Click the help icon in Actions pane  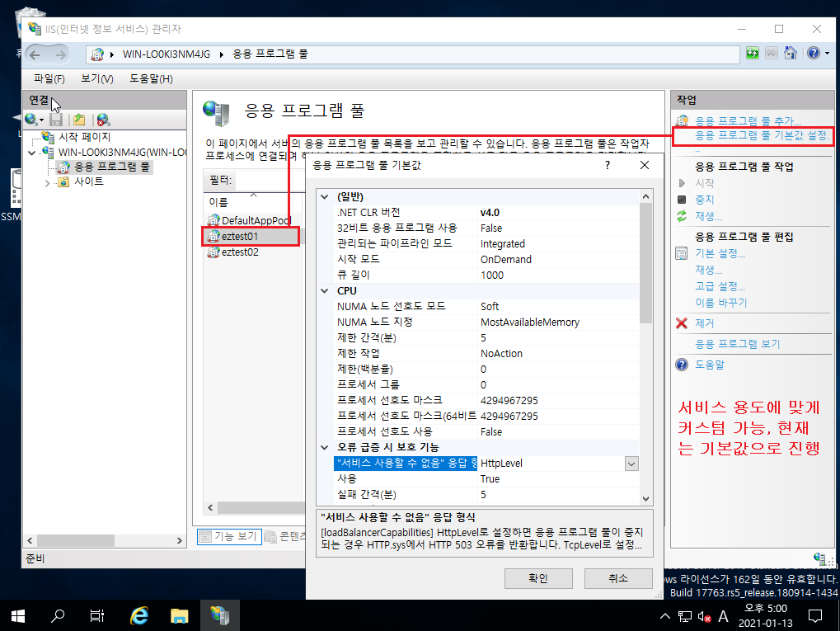click(682, 365)
